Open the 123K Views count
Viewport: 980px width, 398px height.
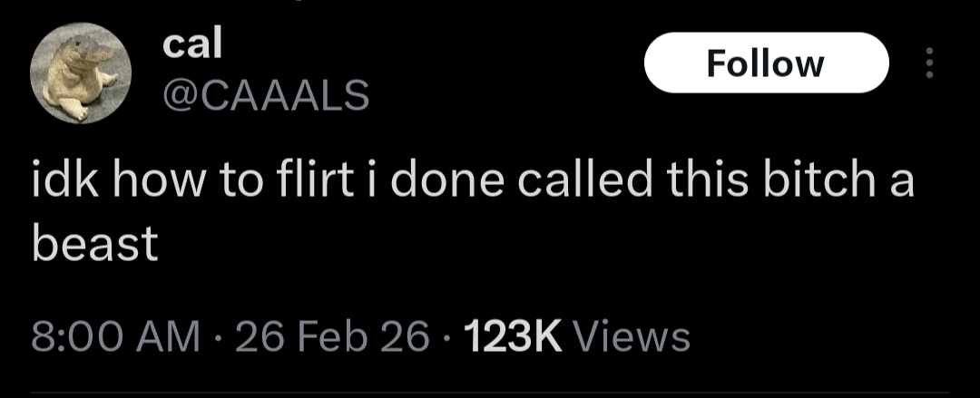576,337
